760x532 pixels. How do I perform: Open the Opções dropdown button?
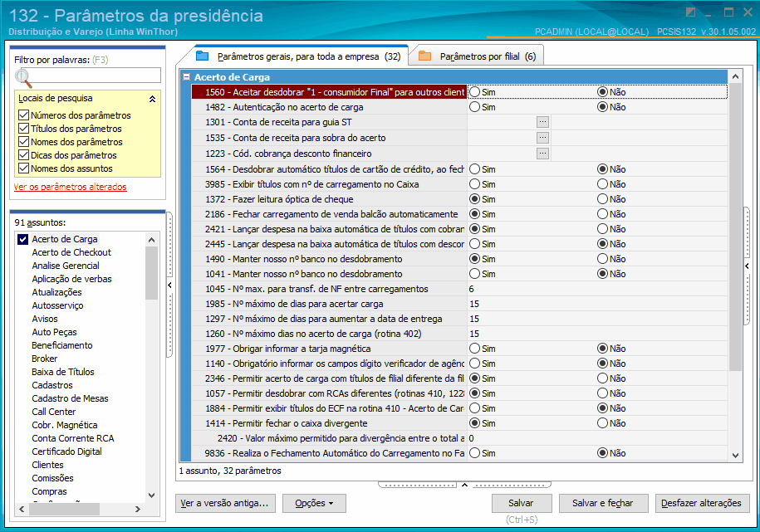[x=314, y=504]
